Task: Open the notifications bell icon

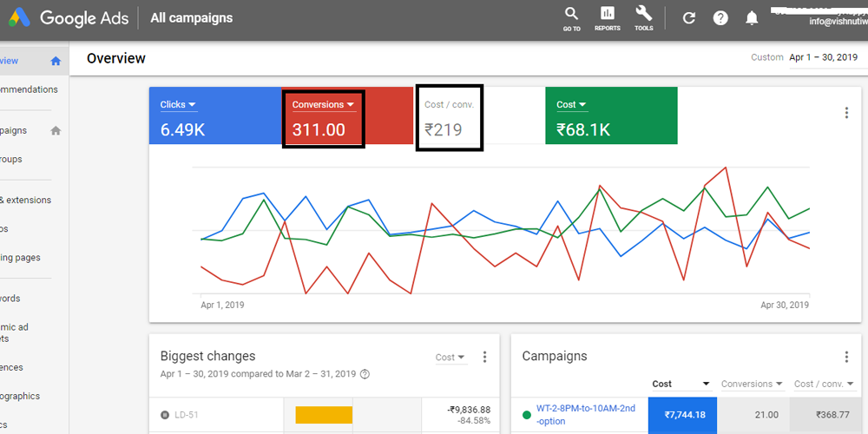Action: [752, 18]
